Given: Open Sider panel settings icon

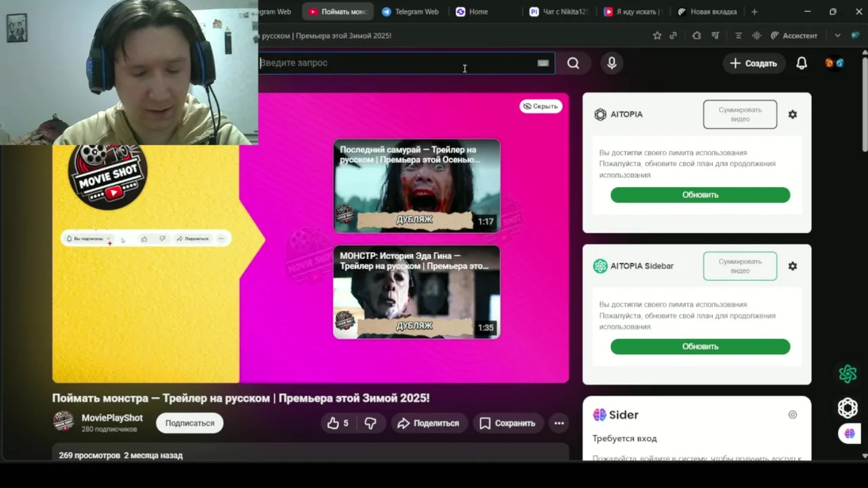Looking at the screenshot, I should pos(793,415).
